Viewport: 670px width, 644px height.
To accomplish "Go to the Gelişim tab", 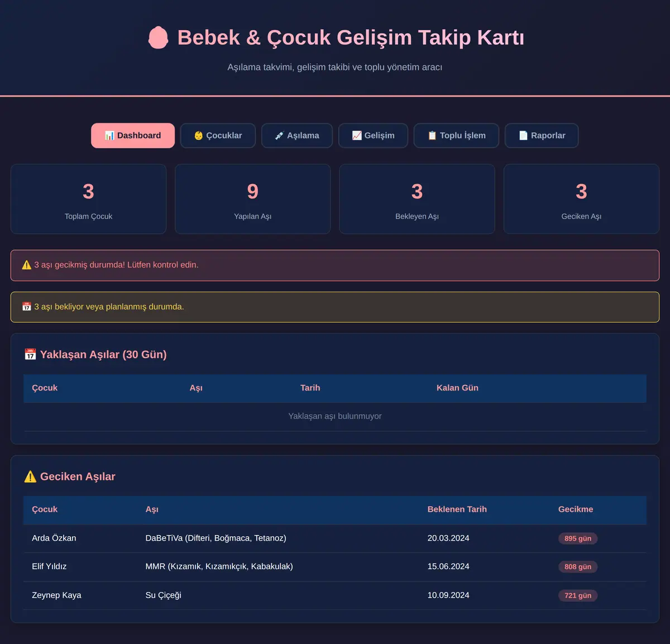I will click(x=373, y=136).
